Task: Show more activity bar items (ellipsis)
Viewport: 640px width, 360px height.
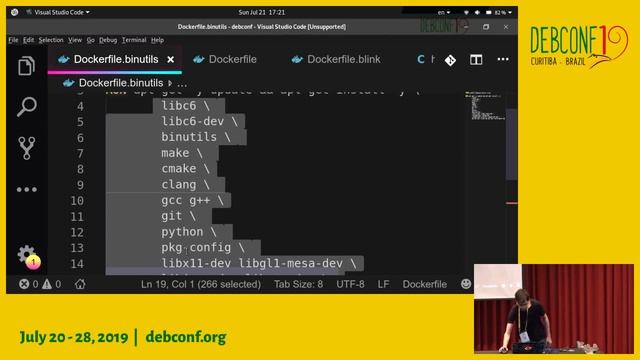Action: click(27, 189)
